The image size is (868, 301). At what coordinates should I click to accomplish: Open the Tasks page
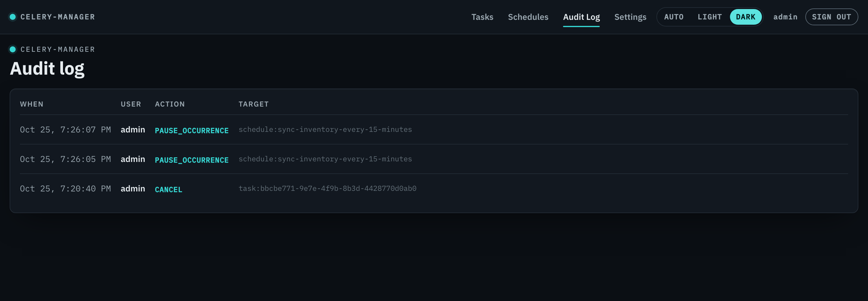click(x=482, y=17)
